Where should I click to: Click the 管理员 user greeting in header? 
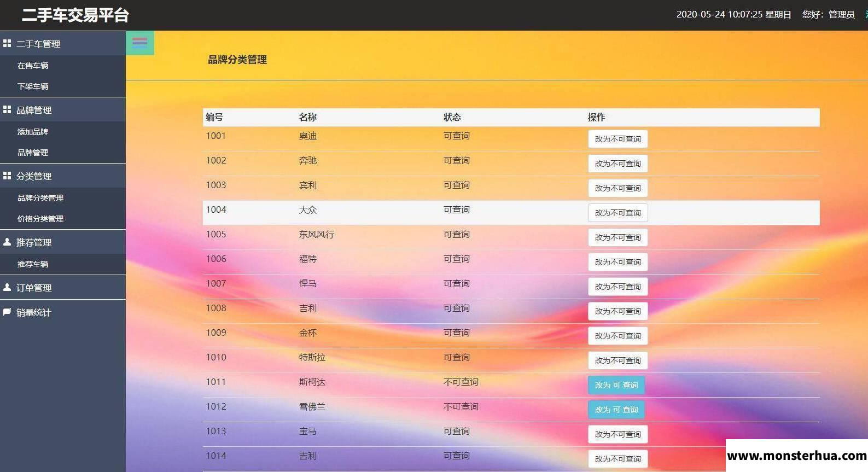(x=829, y=15)
